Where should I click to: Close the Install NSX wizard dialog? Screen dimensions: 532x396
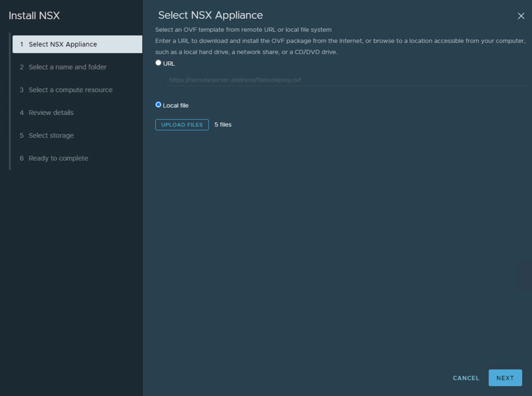click(x=521, y=16)
